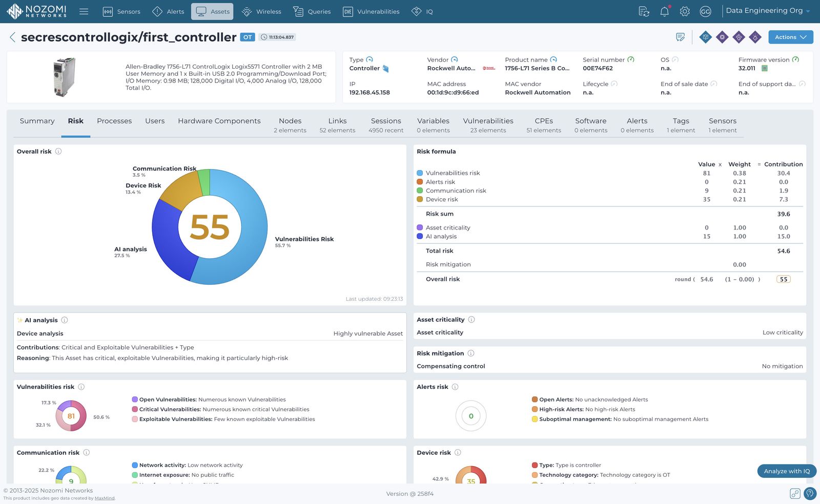Click the info icon next to Overall risk
Viewport: 820px width, 504px height.
coord(58,151)
